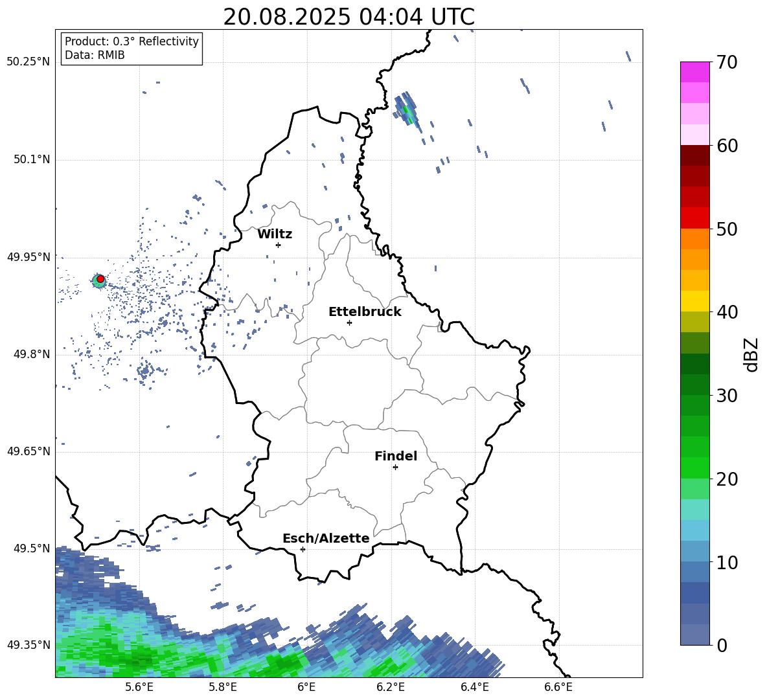This screenshot has width=767, height=700.
Task: Click the 5.8°E longitude label
Action: [223, 687]
